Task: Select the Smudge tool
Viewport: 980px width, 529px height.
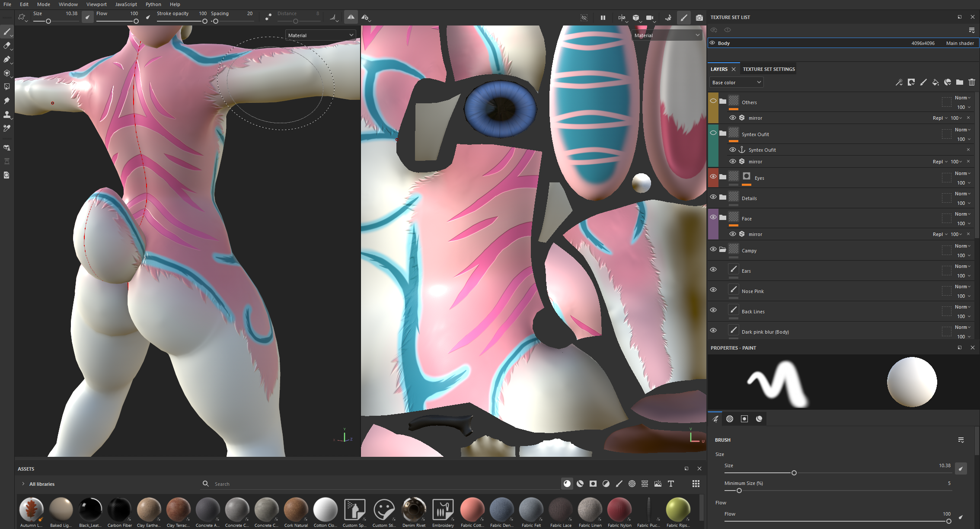Action: click(7, 101)
